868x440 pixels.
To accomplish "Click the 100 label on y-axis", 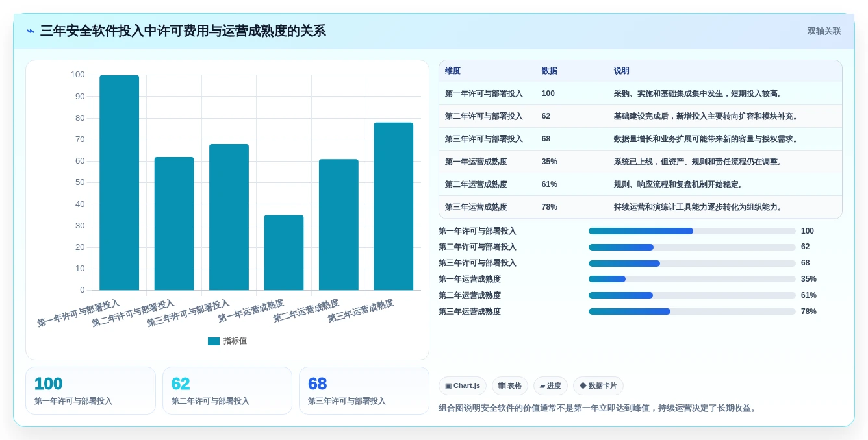I will 78,75.
